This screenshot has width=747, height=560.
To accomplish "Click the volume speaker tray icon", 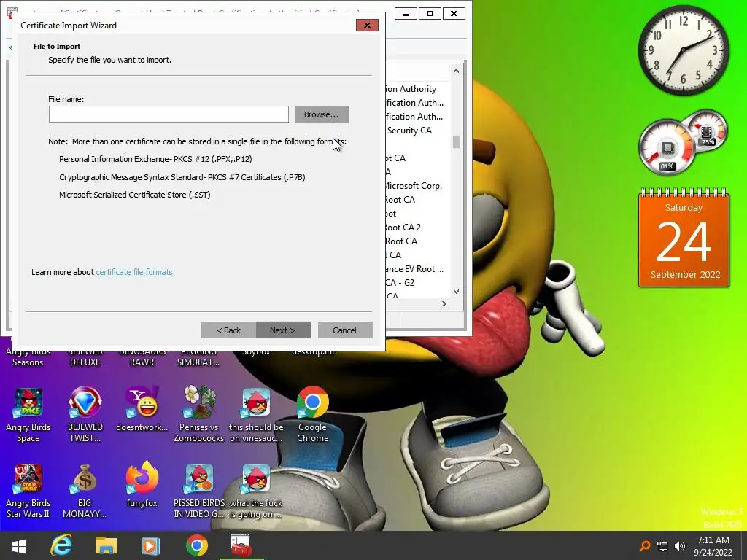I will 680,546.
